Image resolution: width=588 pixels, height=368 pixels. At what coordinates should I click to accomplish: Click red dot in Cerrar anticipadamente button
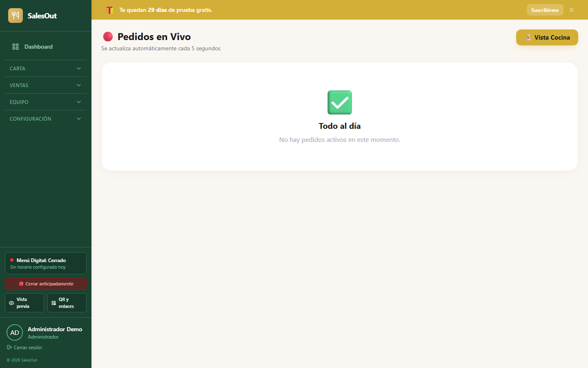(x=21, y=284)
